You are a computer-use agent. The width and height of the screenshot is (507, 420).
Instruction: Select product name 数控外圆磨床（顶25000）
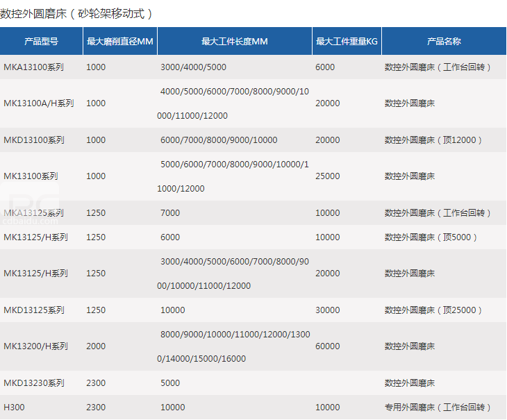tap(433, 310)
